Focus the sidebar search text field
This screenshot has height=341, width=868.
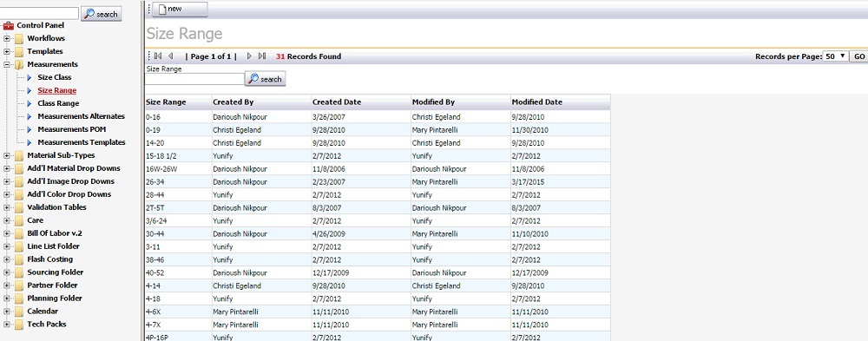point(39,14)
